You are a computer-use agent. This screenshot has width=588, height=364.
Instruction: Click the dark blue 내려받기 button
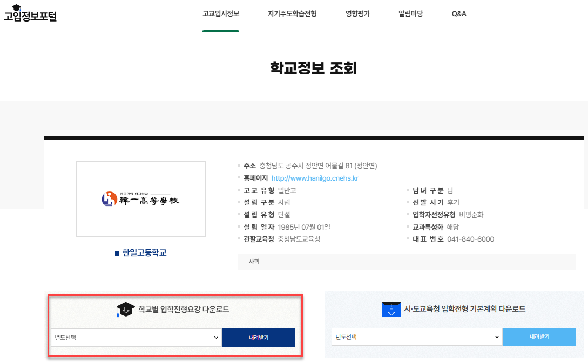tap(259, 336)
